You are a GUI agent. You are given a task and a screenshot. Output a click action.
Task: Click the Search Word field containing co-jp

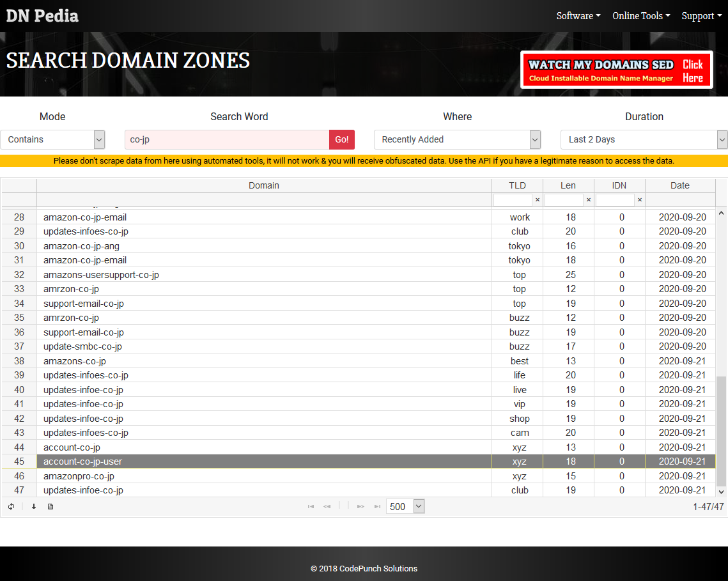(227, 139)
